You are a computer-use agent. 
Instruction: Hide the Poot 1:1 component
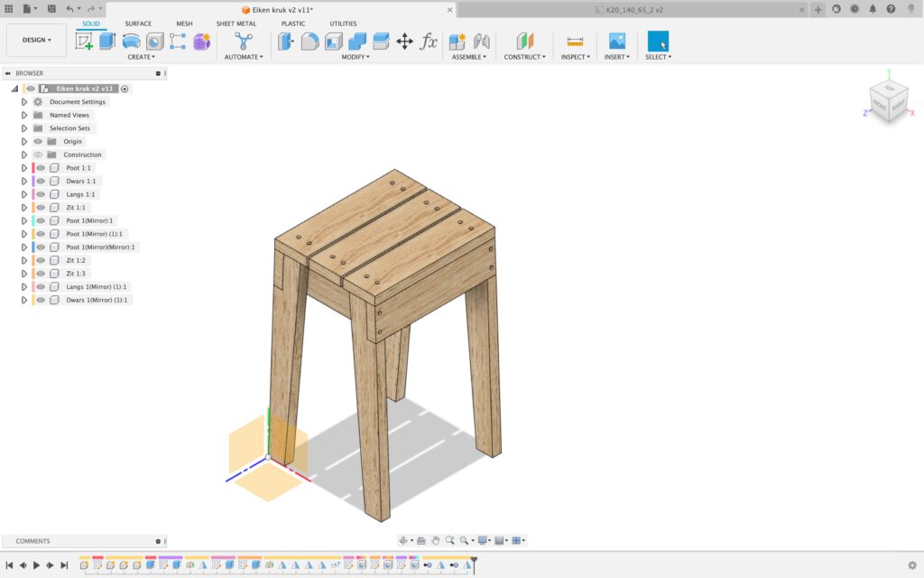(41, 168)
